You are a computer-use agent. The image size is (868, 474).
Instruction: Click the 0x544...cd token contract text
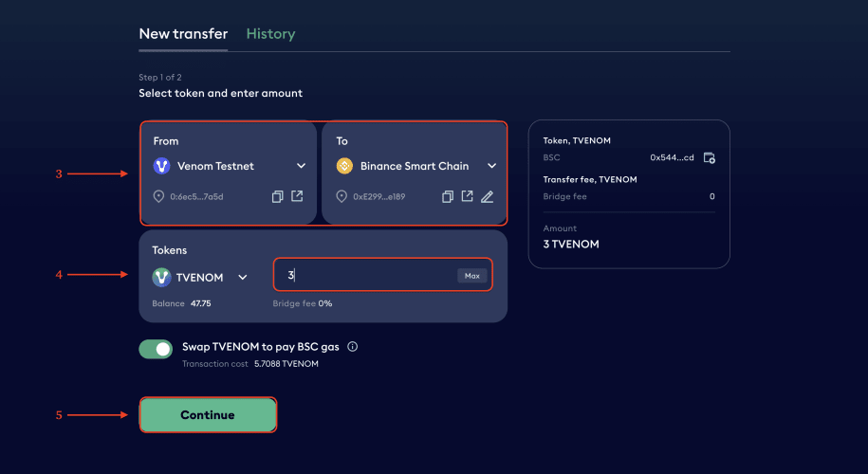[672, 157]
